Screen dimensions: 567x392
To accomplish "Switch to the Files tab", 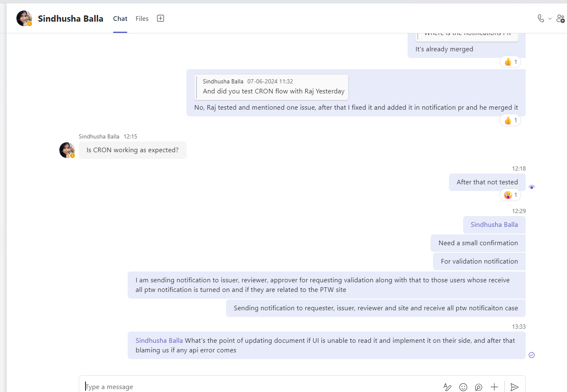I will pyautogui.click(x=142, y=19).
